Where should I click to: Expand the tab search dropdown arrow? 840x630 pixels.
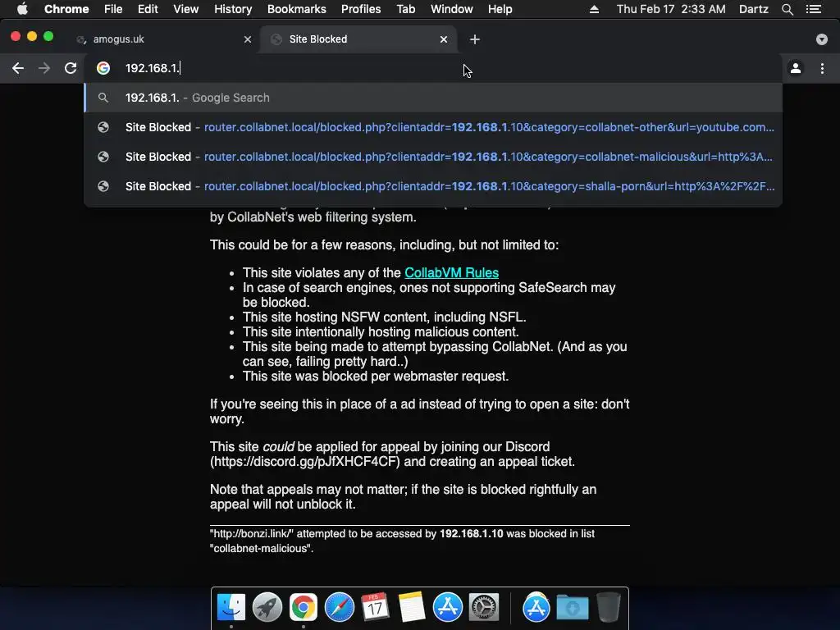[822, 39]
